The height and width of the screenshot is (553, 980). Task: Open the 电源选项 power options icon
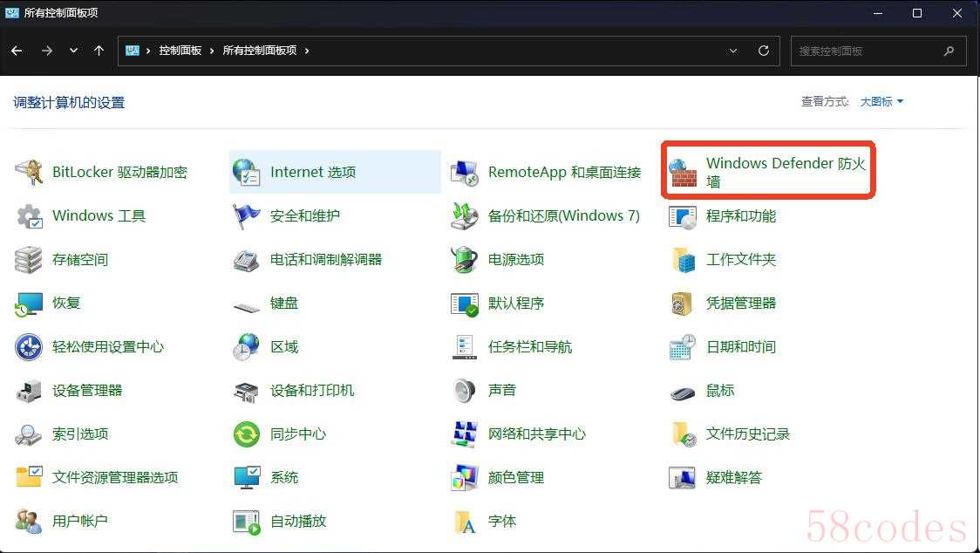(x=465, y=260)
